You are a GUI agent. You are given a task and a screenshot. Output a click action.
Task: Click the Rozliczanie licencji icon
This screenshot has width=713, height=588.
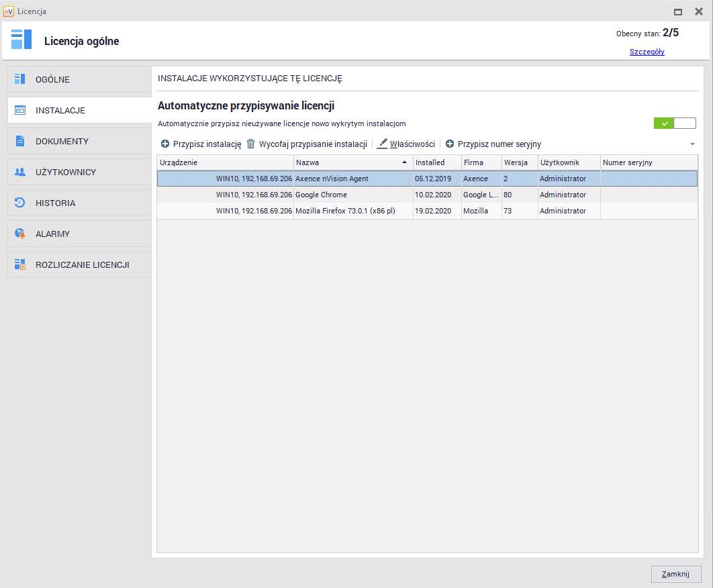point(20,264)
